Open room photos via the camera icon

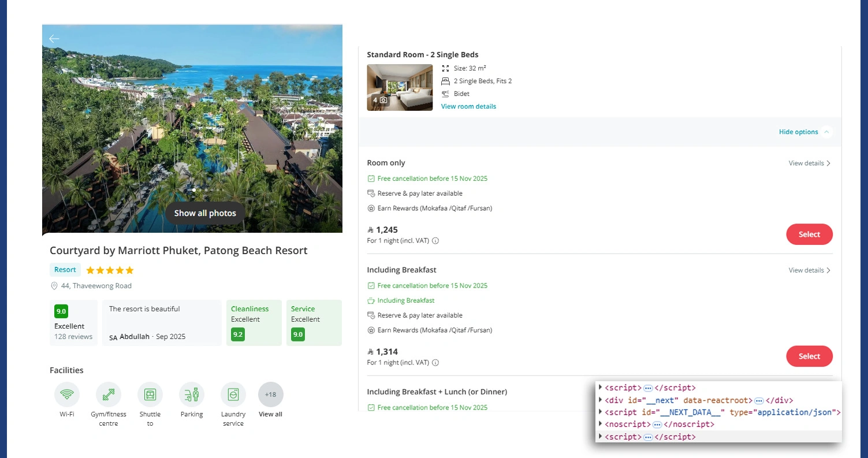coord(383,100)
